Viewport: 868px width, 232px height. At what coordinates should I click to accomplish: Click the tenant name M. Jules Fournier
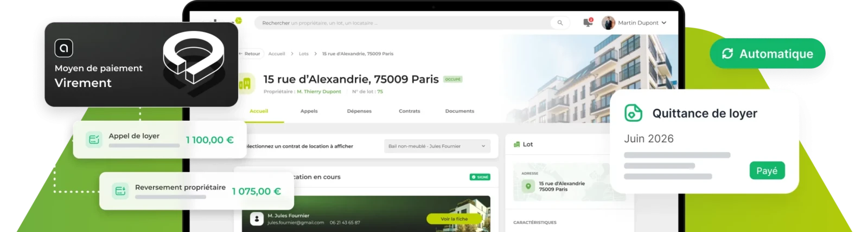click(288, 216)
